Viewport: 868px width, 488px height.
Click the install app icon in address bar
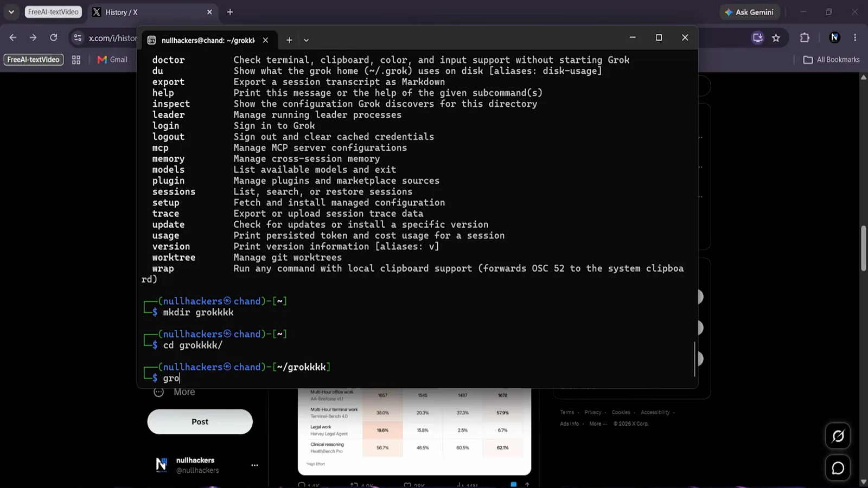(757, 37)
